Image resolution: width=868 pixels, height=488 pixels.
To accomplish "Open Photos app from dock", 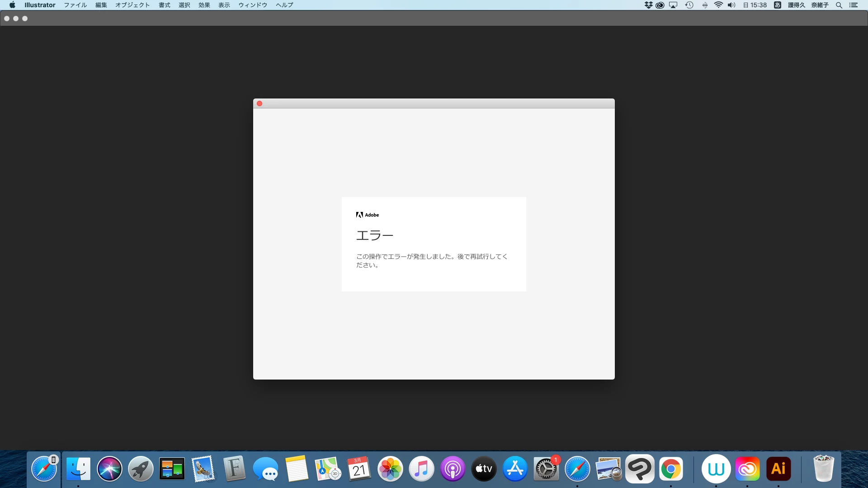I will [390, 469].
